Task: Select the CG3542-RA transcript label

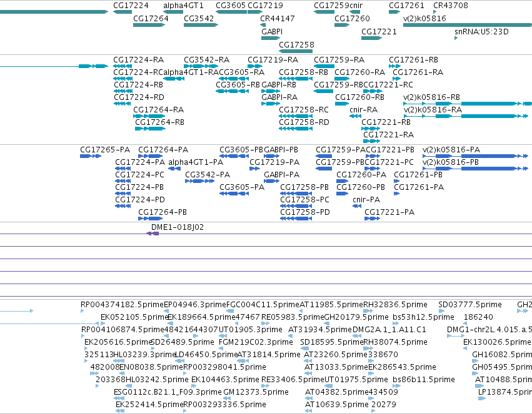Action: point(207,60)
